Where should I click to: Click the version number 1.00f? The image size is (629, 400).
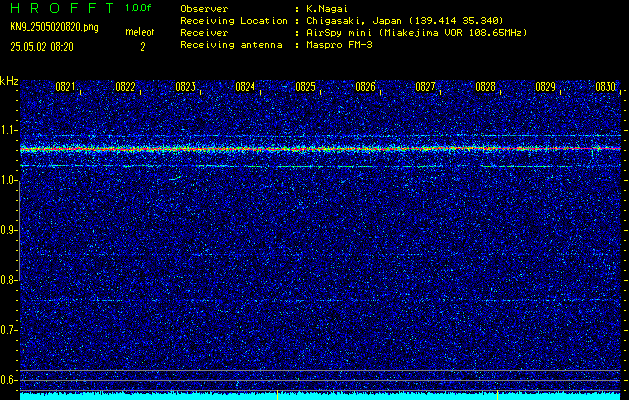(138, 8)
